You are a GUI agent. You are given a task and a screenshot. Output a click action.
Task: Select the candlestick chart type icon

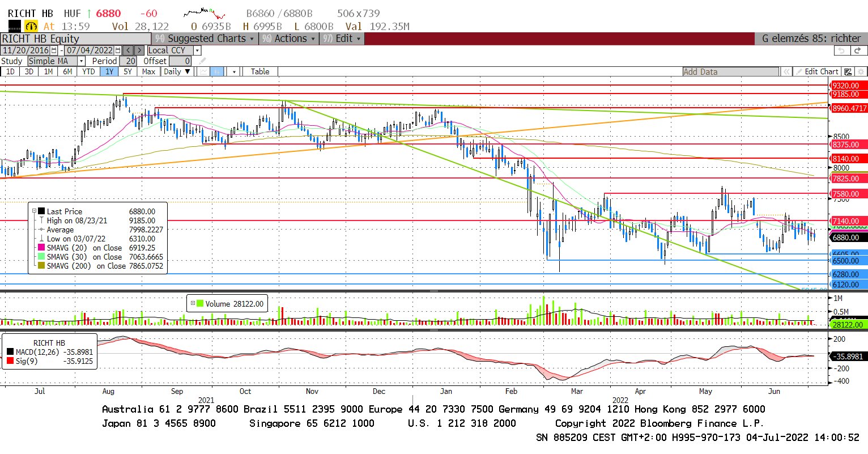click(217, 71)
